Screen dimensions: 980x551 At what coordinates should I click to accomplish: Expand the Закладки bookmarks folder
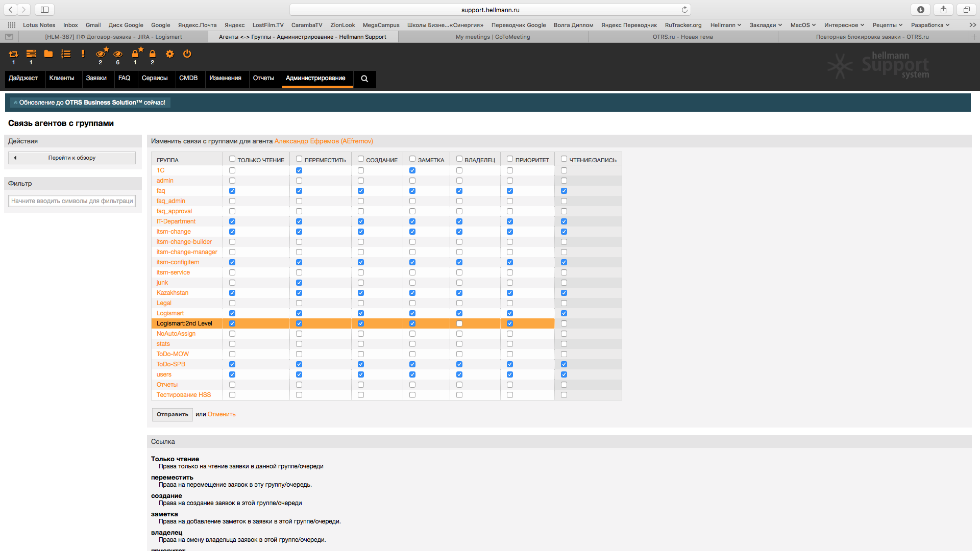click(x=766, y=25)
